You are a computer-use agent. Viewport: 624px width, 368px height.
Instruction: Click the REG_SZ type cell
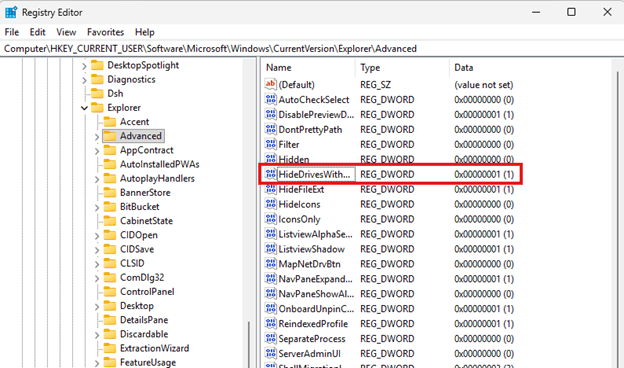[x=375, y=85]
